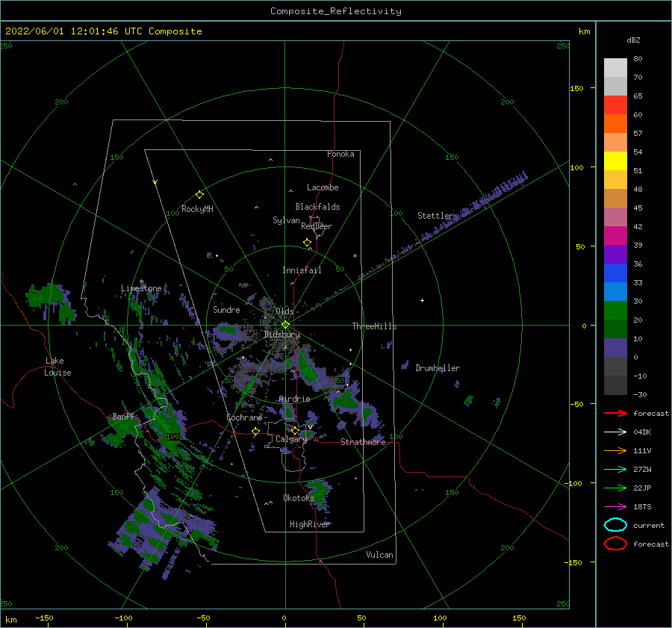
Task: Click the Calgary city label
Action: (x=291, y=439)
